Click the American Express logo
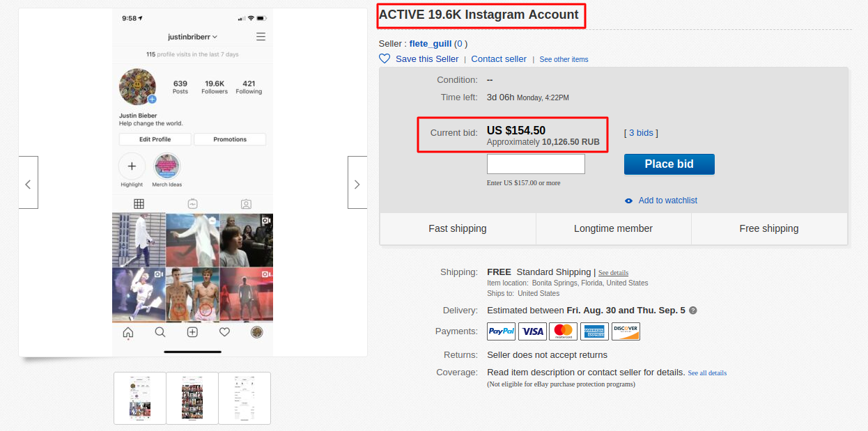 tap(594, 331)
